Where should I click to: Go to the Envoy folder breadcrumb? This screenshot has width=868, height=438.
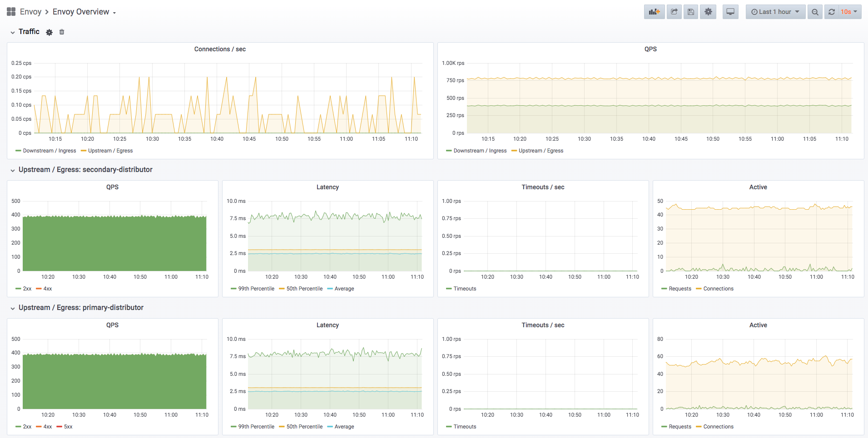click(30, 12)
